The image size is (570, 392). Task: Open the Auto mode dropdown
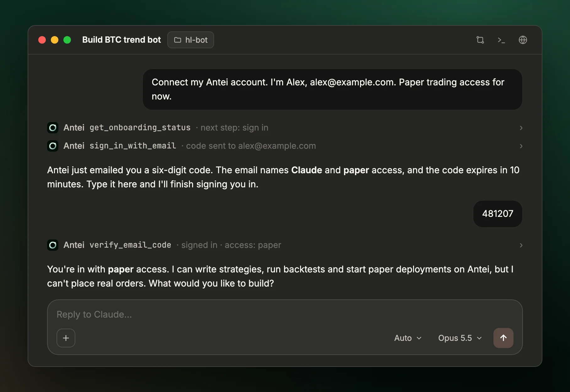click(408, 338)
